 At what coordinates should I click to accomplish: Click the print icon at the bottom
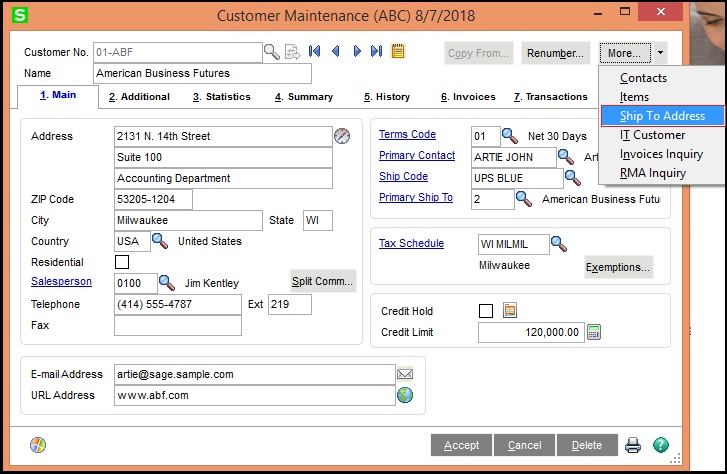coord(633,445)
